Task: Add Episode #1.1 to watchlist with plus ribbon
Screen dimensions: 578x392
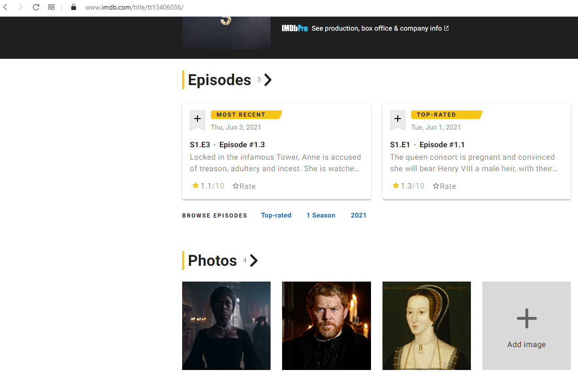Action: (398, 120)
